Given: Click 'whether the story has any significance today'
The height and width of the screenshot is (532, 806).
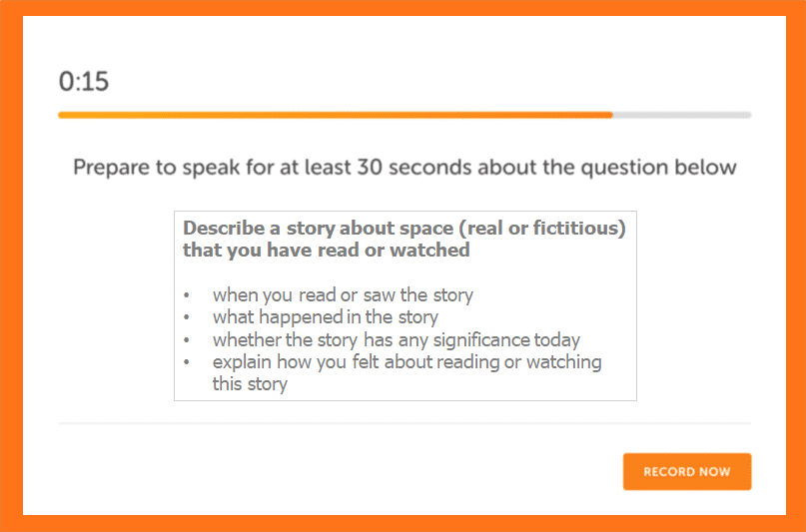Looking at the screenshot, I should 397,339.
